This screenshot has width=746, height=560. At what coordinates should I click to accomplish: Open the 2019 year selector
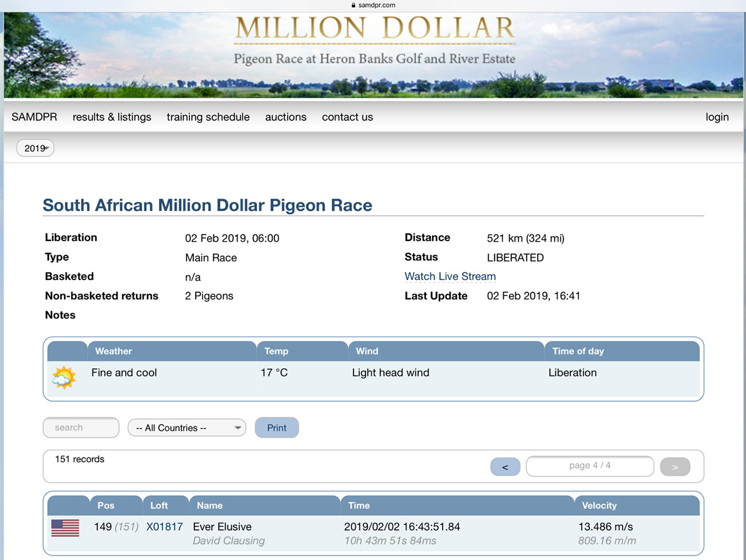point(36,148)
